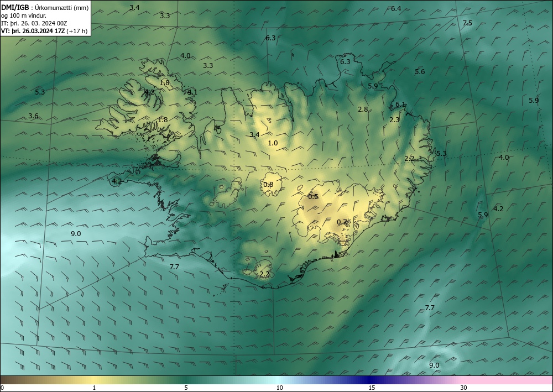Click the 5.3 value above the 3.6 label
This screenshot has height=392, width=553.
[40, 92]
